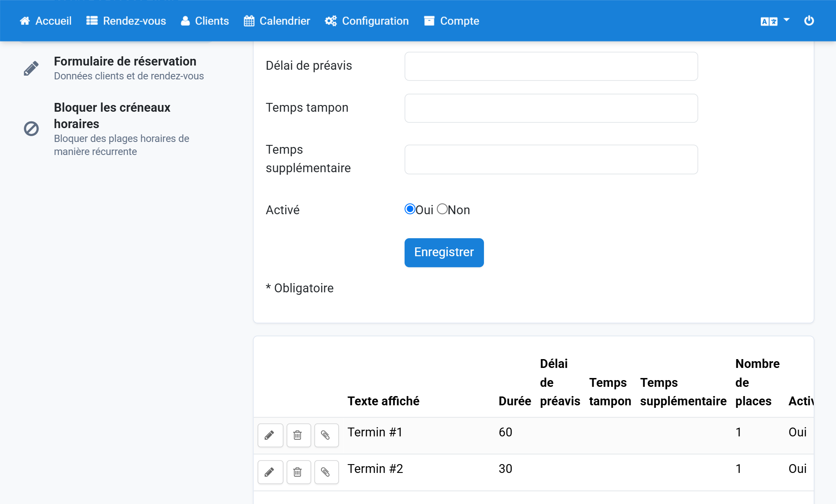Select Non for Activé

click(442, 209)
